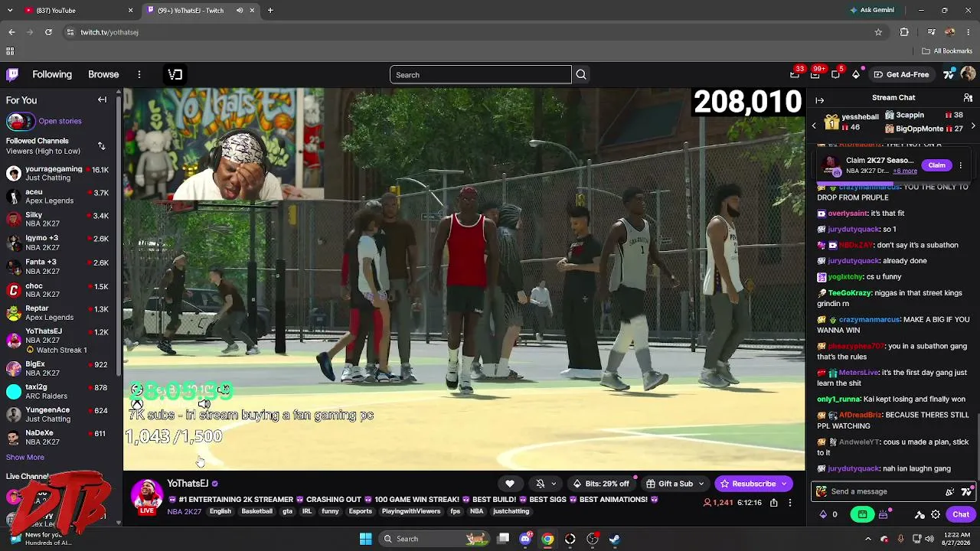This screenshot has height=551, width=980.
Task: Open Prime loot crown icon with 33 badge
Action: pyautogui.click(x=795, y=74)
